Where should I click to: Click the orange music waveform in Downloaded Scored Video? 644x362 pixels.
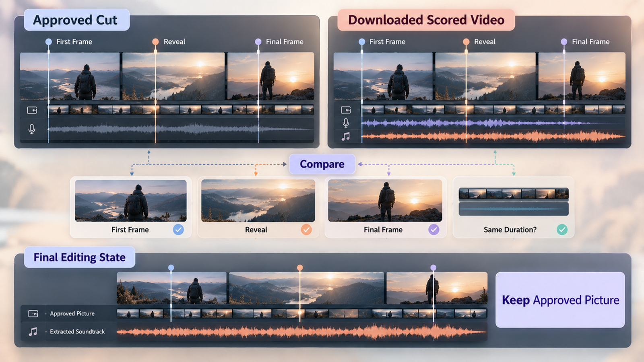tap(493, 137)
